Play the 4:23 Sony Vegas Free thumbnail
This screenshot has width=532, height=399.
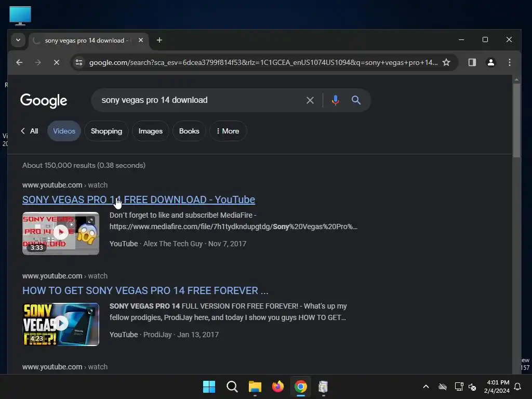(61, 324)
